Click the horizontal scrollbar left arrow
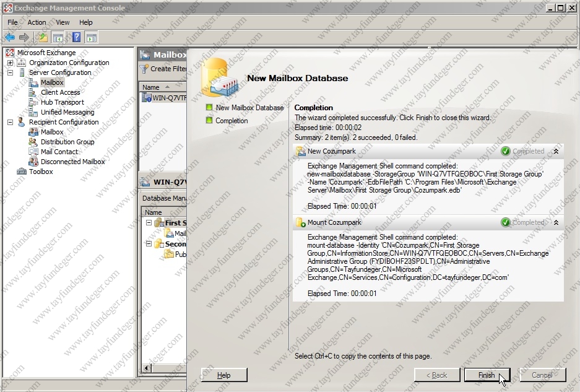Image resolution: width=580 pixels, height=392 pixels. coord(147,368)
